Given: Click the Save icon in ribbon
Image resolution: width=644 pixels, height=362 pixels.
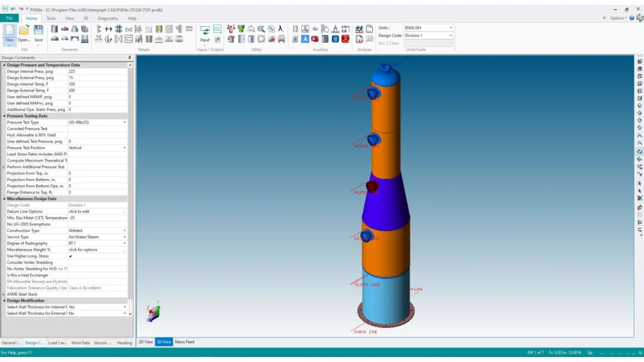Looking at the screenshot, I should coord(39,33).
